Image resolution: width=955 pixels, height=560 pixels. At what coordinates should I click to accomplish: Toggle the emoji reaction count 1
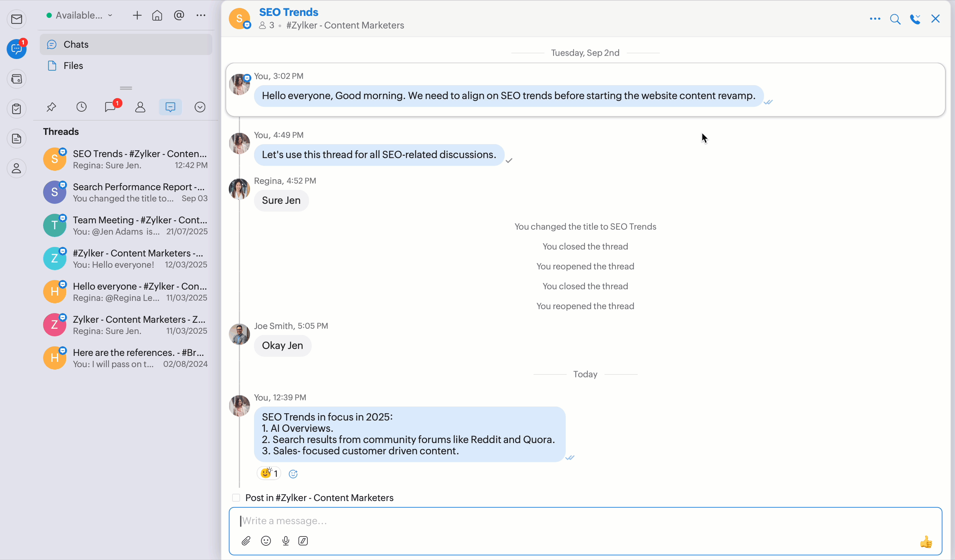pyautogui.click(x=269, y=473)
